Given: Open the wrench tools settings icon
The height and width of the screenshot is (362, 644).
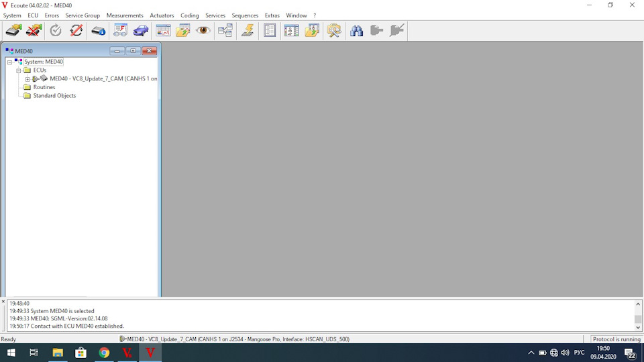Looking at the screenshot, I should (x=334, y=30).
